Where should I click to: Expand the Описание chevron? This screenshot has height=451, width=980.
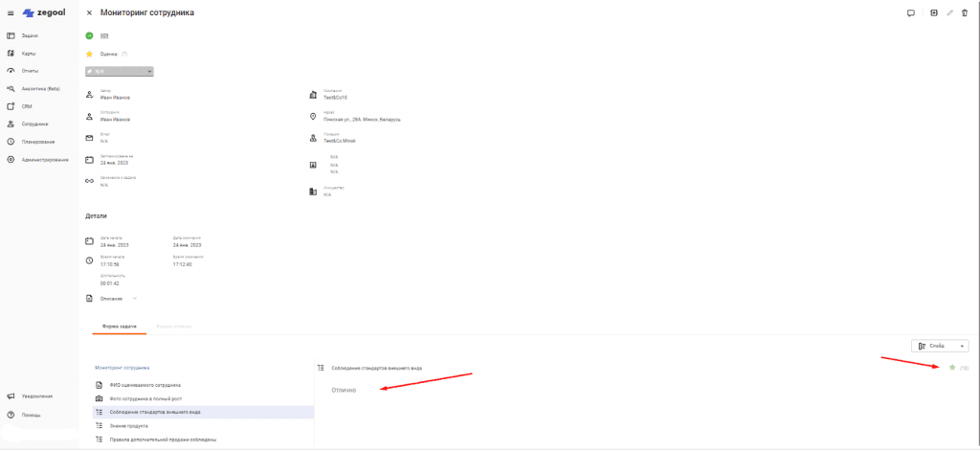click(135, 298)
